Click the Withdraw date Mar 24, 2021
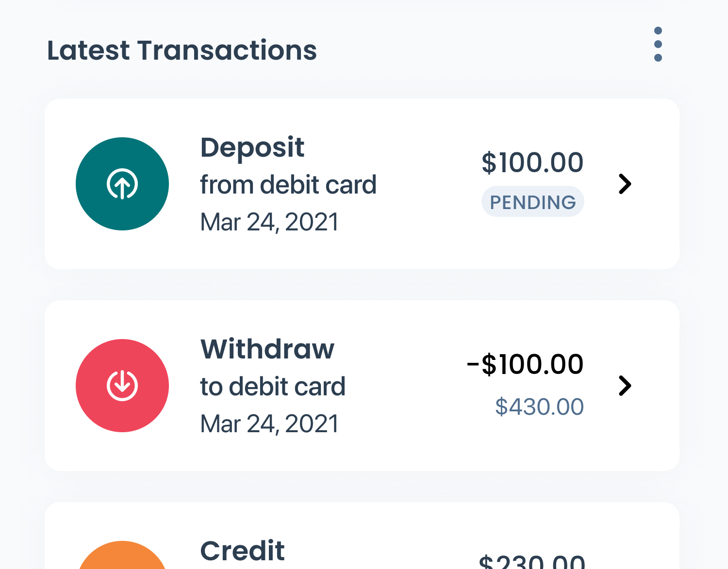Image resolution: width=728 pixels, height=569 pixels. (269, 424)
